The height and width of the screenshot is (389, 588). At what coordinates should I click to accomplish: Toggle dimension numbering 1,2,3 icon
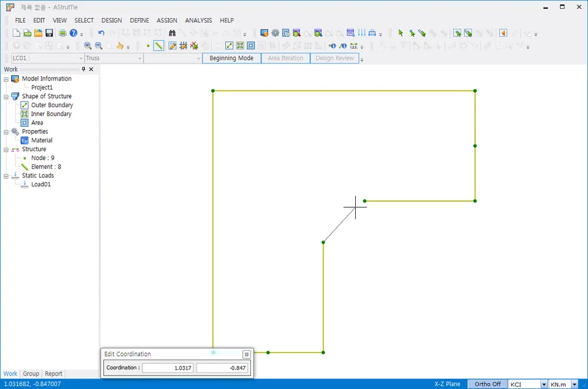[353, 46]
